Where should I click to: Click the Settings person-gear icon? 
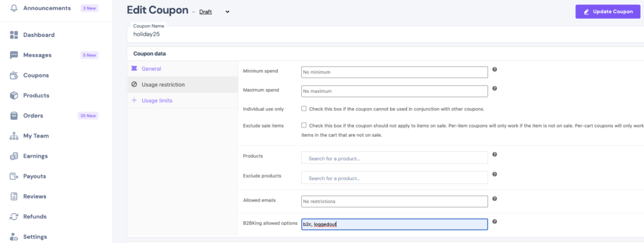(14, 237)
